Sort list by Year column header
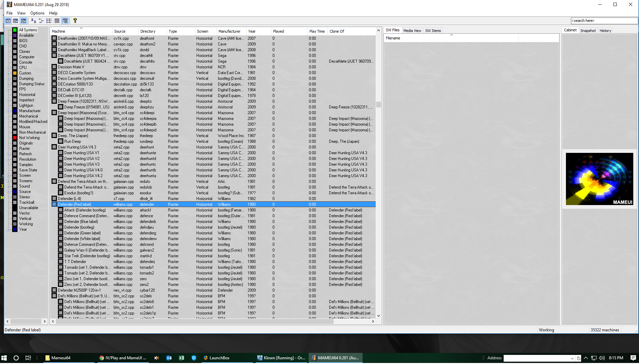Image resolution: width=639 pixels, height=364 pixels. pos(259,31)
